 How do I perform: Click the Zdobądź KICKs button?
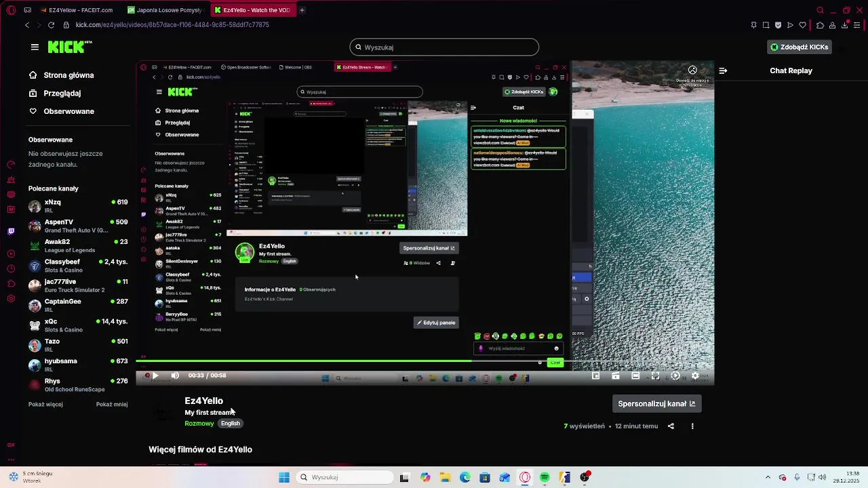coord(800,47)
